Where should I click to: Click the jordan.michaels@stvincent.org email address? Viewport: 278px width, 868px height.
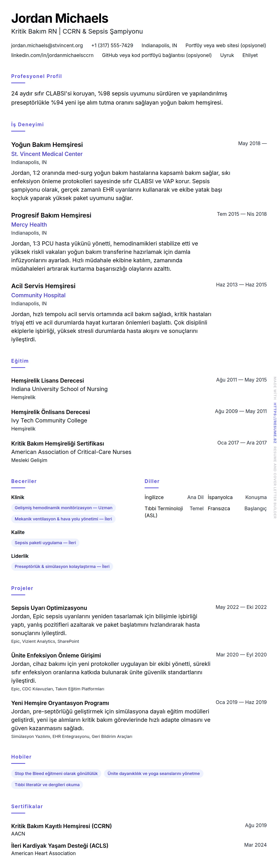47,45
